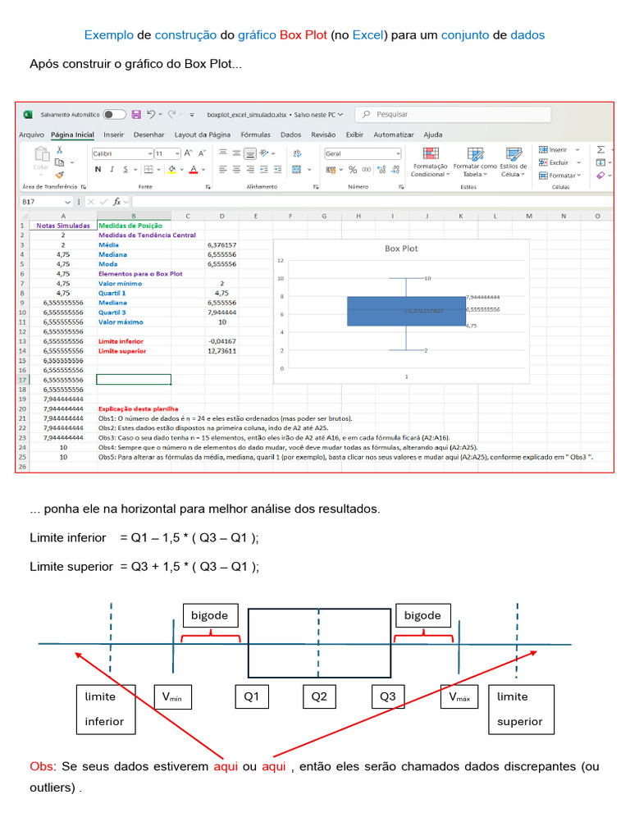Open the Dados tab

[291, 135]
